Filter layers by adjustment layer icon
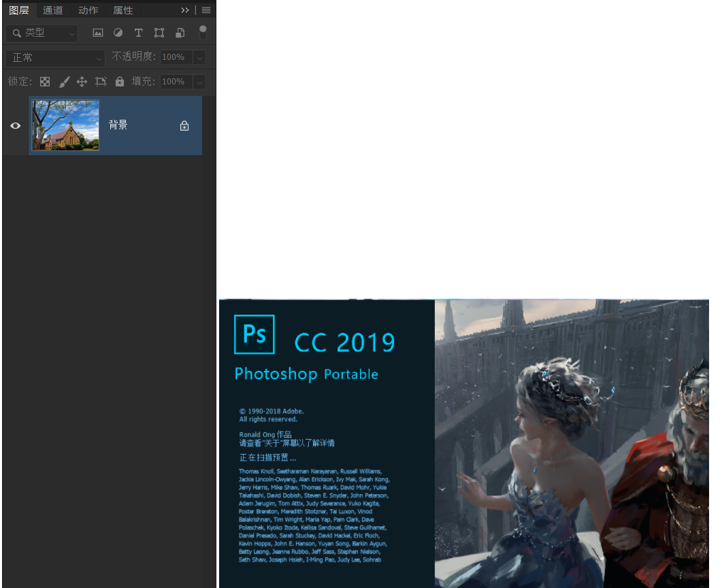 pyautogui.click(x=118, y=33)
